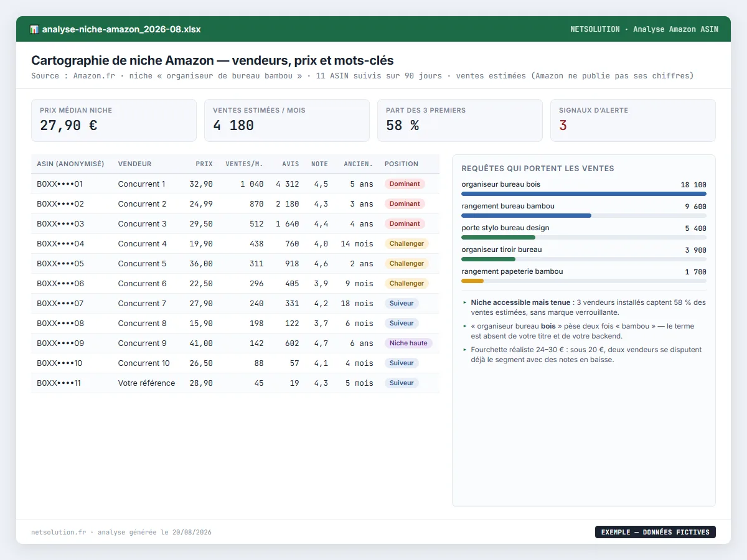Click the organiseur bureau bois query label
The width and height of the screenshot is (747, 560).
pos(501,184)
